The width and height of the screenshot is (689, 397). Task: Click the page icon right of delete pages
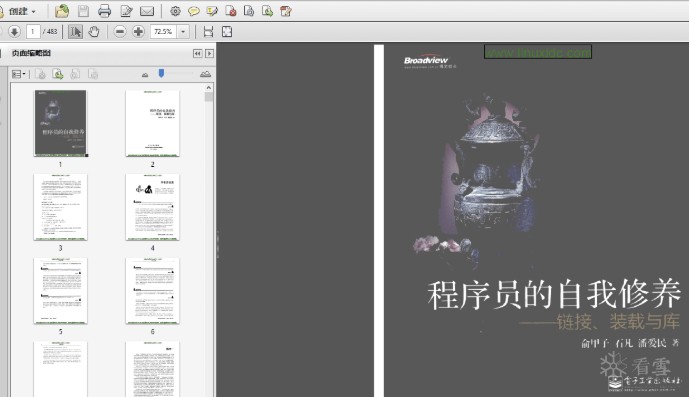click(x=249, y=11)
